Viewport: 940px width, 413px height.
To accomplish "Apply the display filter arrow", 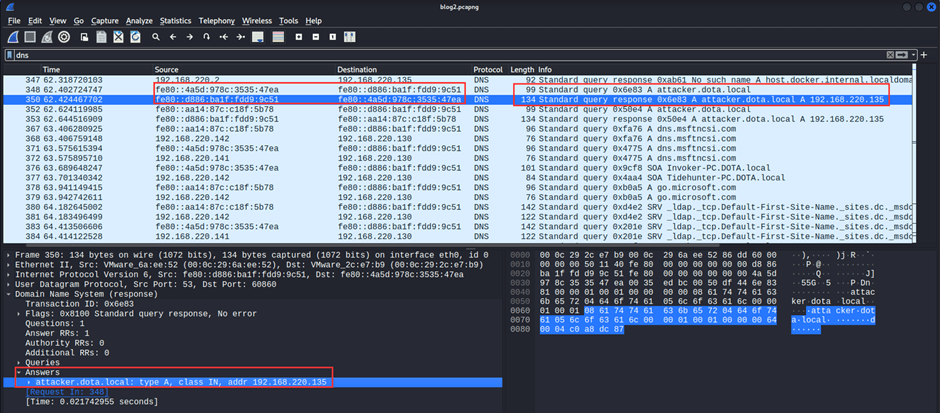I will click(x=902, y=55).
